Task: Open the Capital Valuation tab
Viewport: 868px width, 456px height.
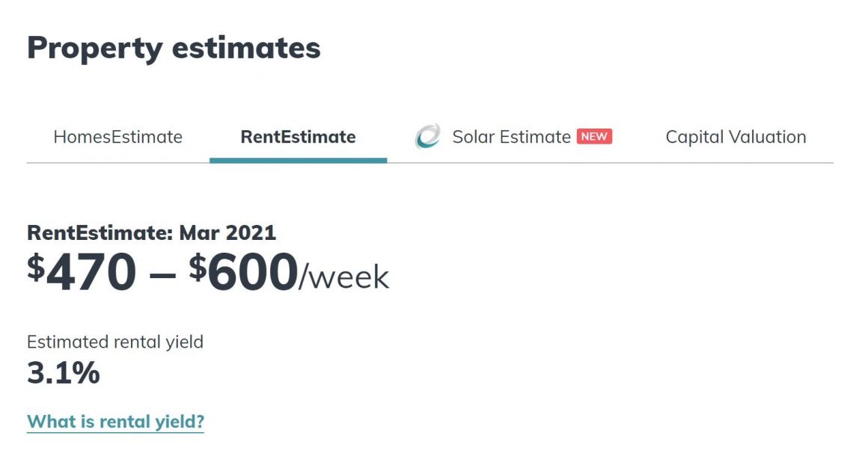Action: click(736, 137)
